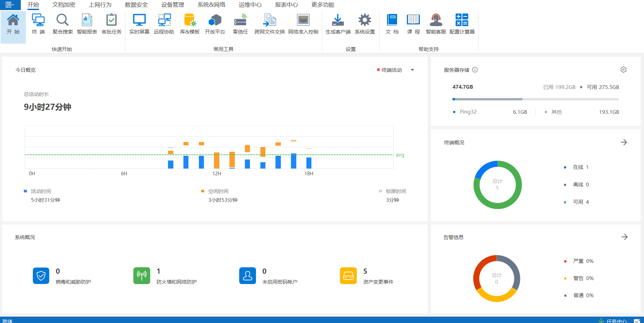Open the 运维中心 tab
The image size is (644, 323).
[x=250, y=5]
